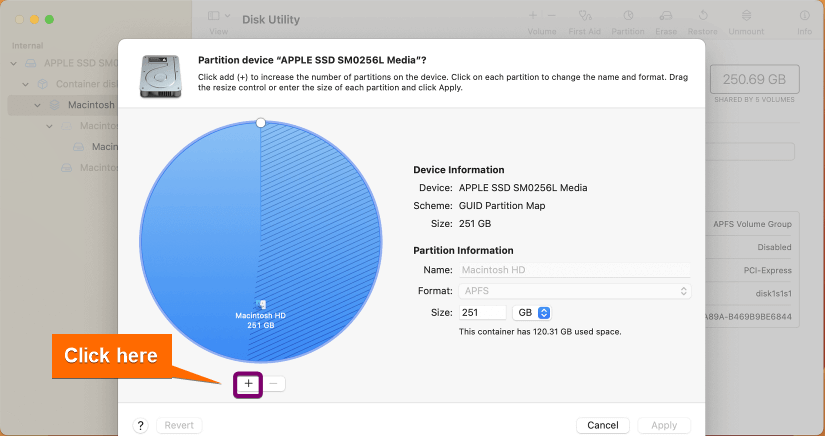Collapse the APPLE SSD sidebar item
825x436 pixels.
click(x=14, y=64)
